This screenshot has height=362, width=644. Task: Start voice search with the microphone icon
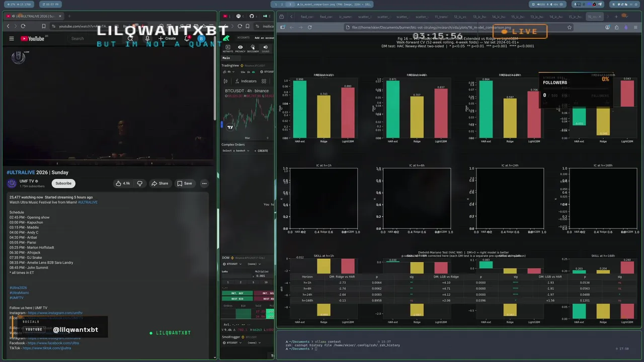coord(147,39)
